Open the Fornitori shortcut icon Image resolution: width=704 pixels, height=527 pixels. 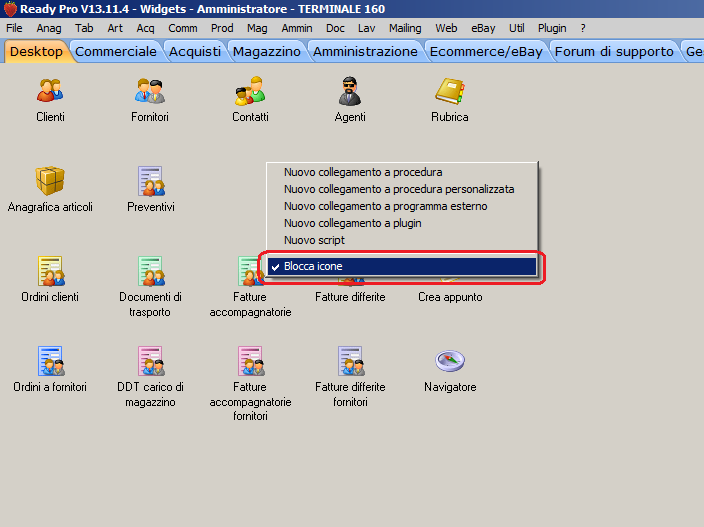pyautogui.click(x=150, y=90)
